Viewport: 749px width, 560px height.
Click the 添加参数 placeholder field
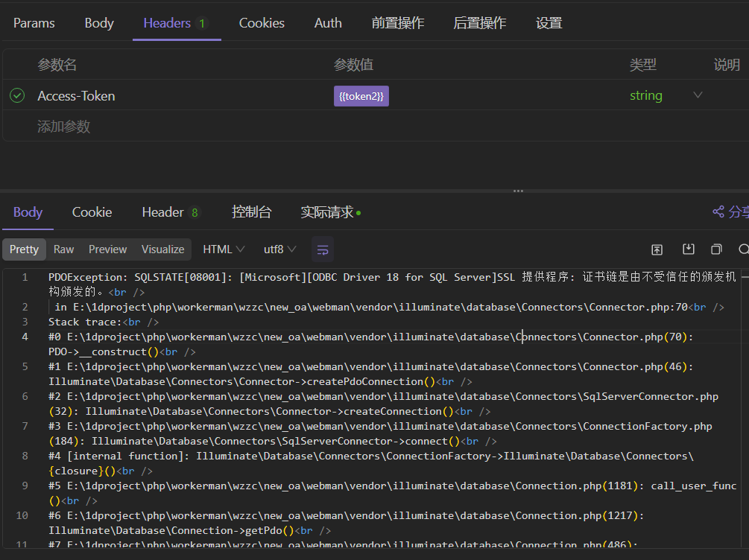(x=64, y=127)
